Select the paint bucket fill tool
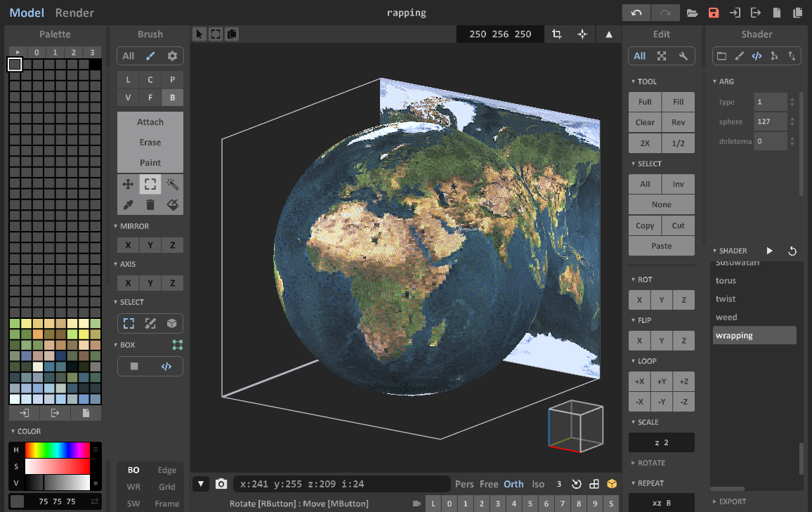Screen dimensions: 812x512 tap(173, 205)
